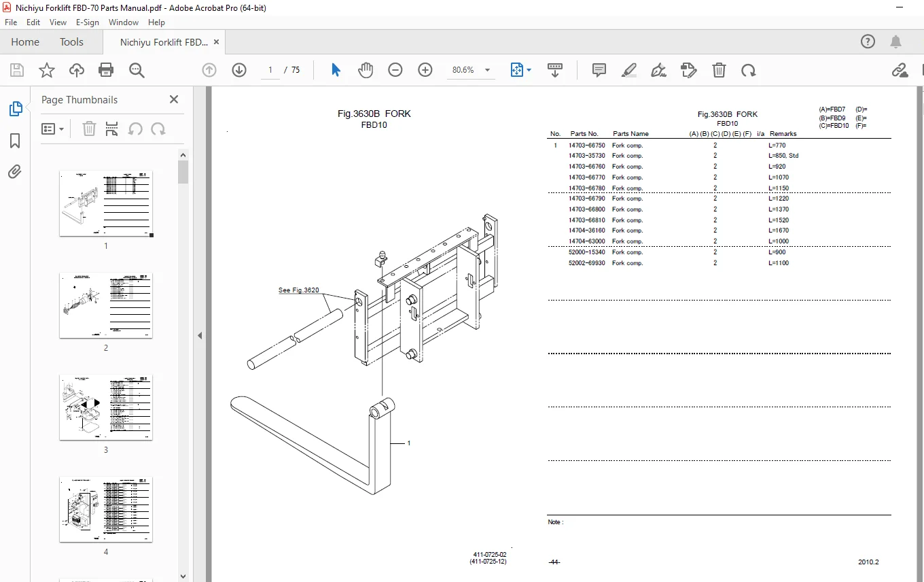Screen dimensions: 924x582
Task: Click the zoom percentage field showing 80.6%
Action: (x=463, y=70)
